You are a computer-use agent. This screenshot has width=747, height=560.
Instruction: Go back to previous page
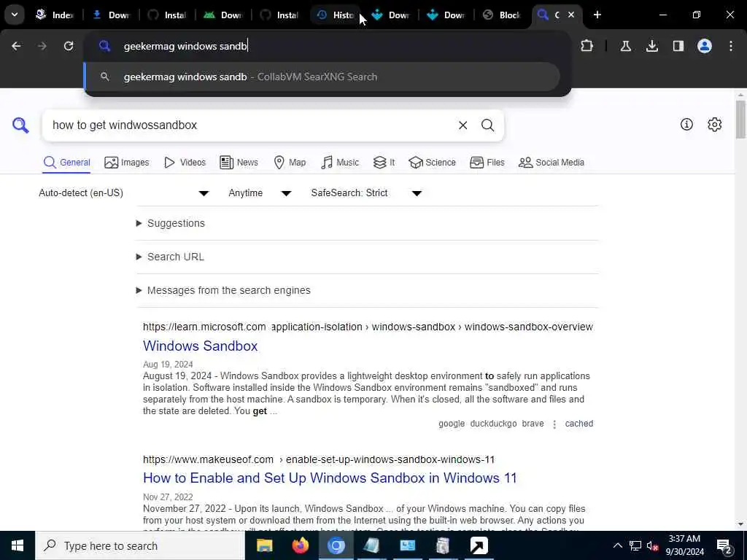pyautogui.click(x=16, y=46)
